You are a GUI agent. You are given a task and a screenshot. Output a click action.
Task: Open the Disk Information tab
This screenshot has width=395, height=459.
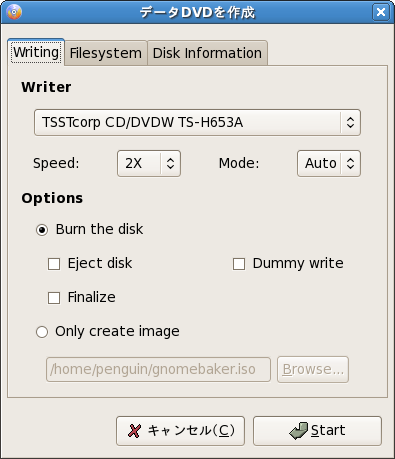[x=207, y=53]
